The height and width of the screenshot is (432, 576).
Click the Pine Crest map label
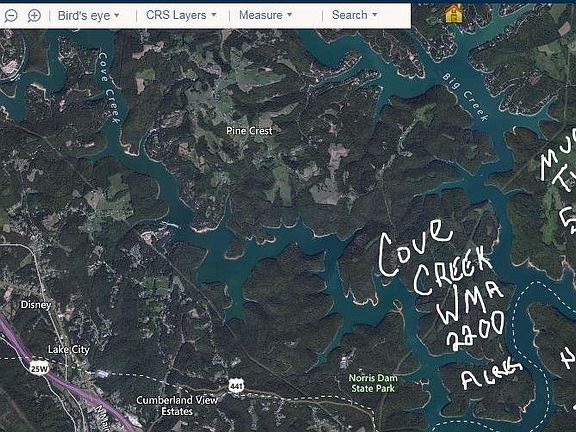tap(249, 131)
